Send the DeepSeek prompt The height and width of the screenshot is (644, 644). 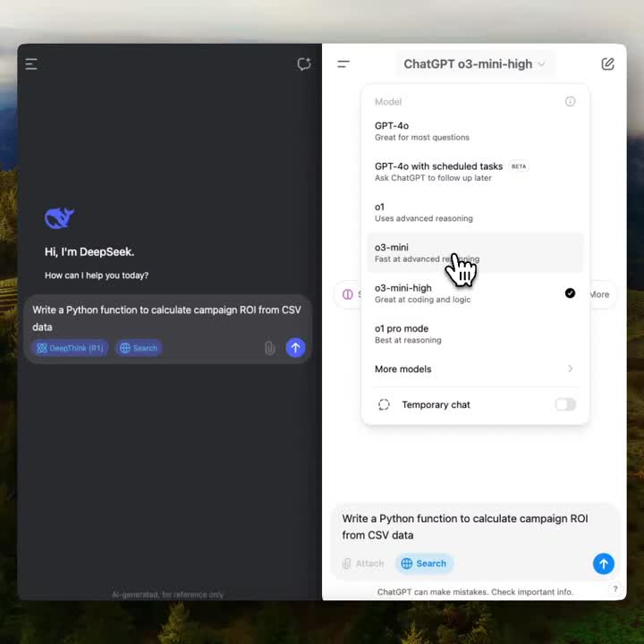[295, 348]
